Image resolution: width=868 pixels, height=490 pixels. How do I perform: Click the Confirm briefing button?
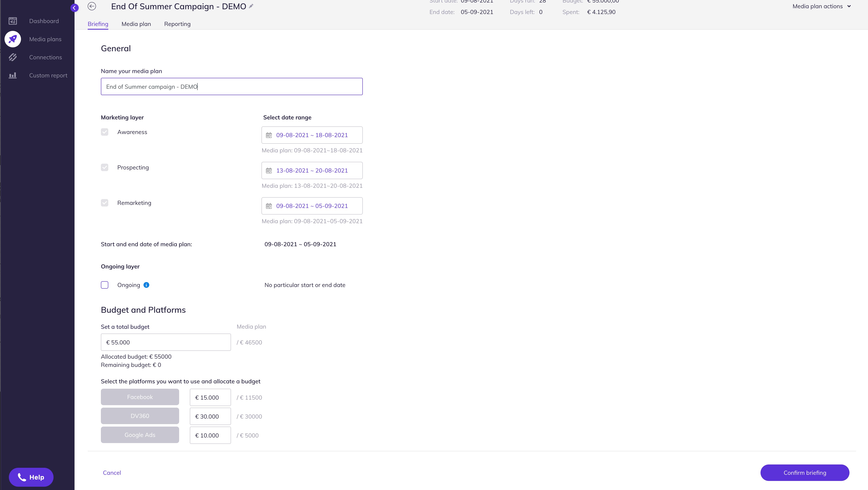pos(804,473)
